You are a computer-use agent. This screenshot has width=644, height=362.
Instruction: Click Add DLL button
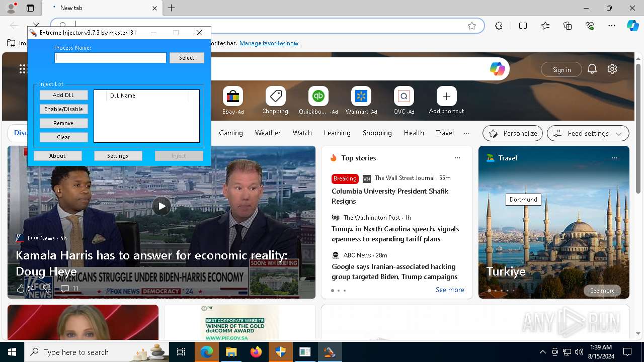pyautogui.click(x=63, y=95)
